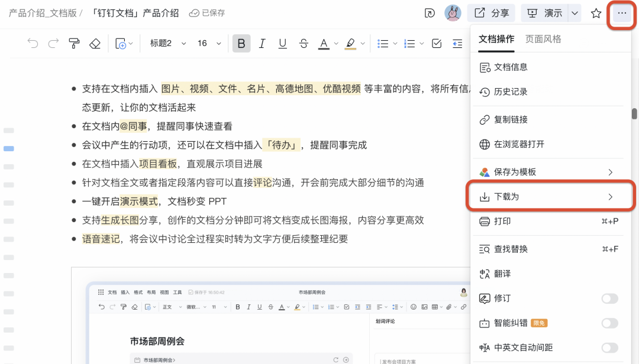
Task: Open the insert block plus icon
Action: click(x=121, y=43)
